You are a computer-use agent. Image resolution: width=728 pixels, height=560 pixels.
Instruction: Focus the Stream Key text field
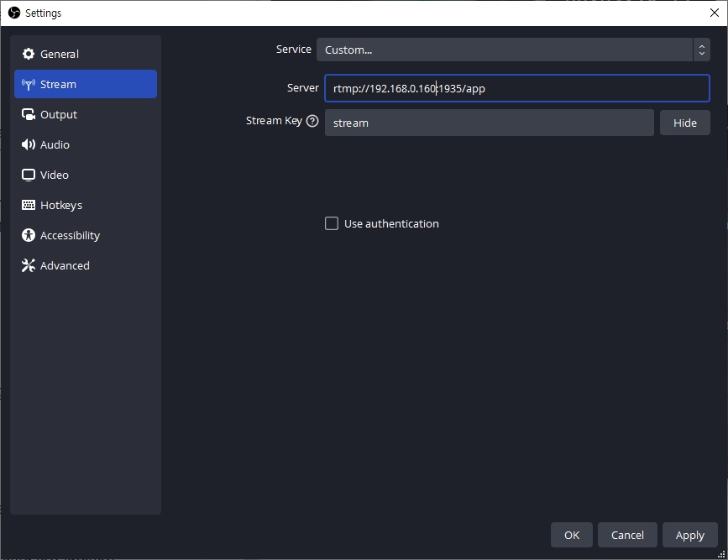489,123
